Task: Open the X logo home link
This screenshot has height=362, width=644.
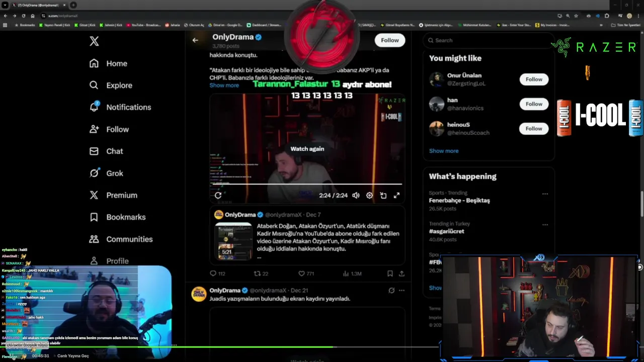Action: (94, 41)
